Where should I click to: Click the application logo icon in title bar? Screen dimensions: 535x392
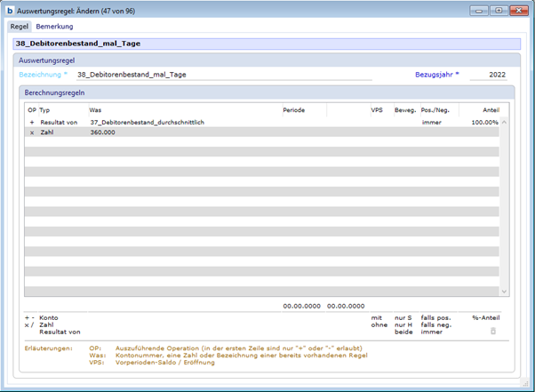[x=10, y=11]
